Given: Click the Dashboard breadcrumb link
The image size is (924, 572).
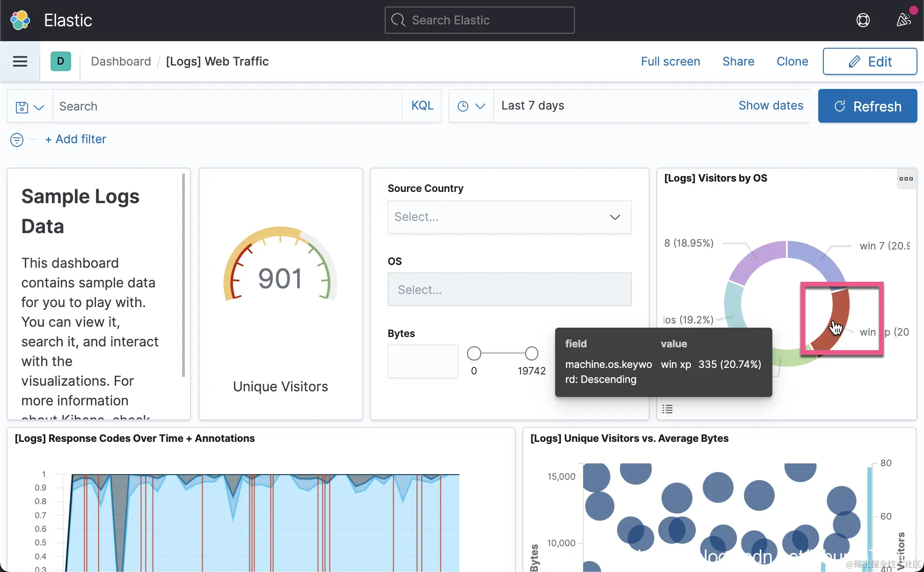Looking at the screenshot, I should [x=121, y=61].
